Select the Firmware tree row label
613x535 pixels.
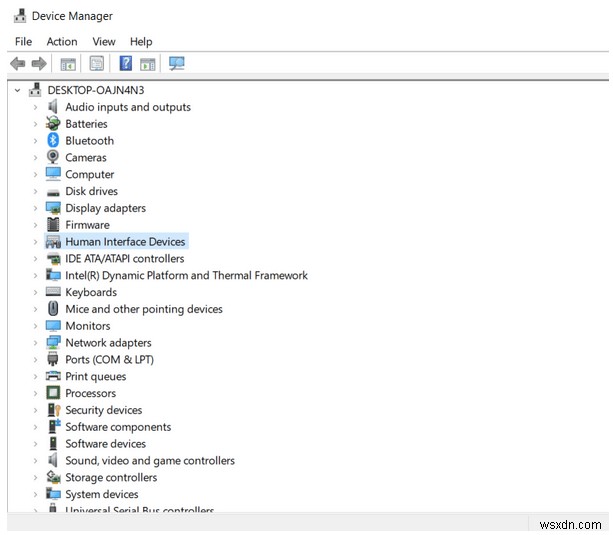tap(87, 225)
